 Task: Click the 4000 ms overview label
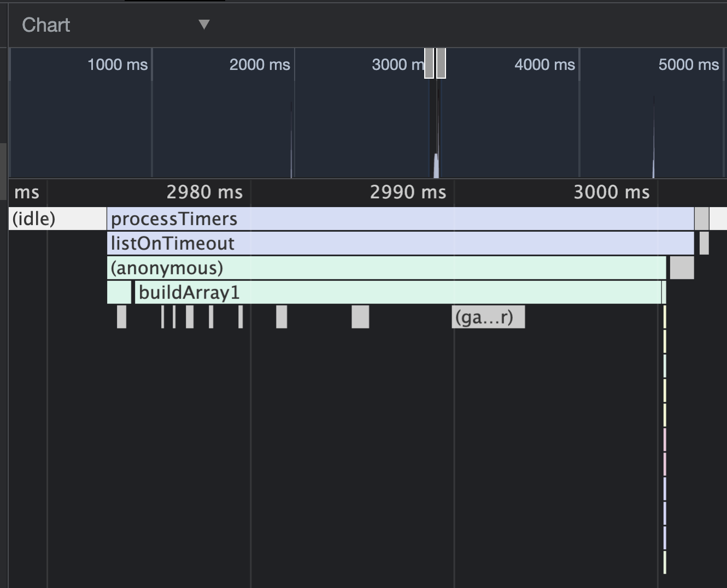coord(544,64)
